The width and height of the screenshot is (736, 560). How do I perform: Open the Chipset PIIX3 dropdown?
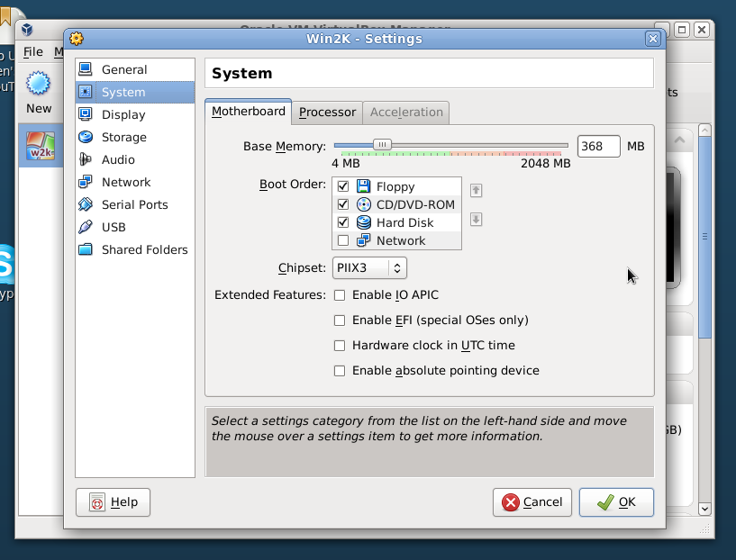pyautogui.click(x=369, y=267)
